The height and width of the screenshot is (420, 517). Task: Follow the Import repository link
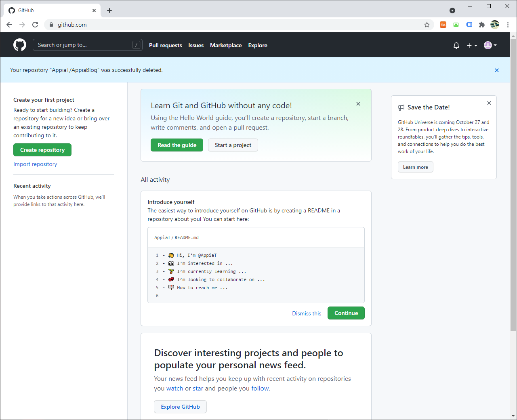tap(35, 164)
